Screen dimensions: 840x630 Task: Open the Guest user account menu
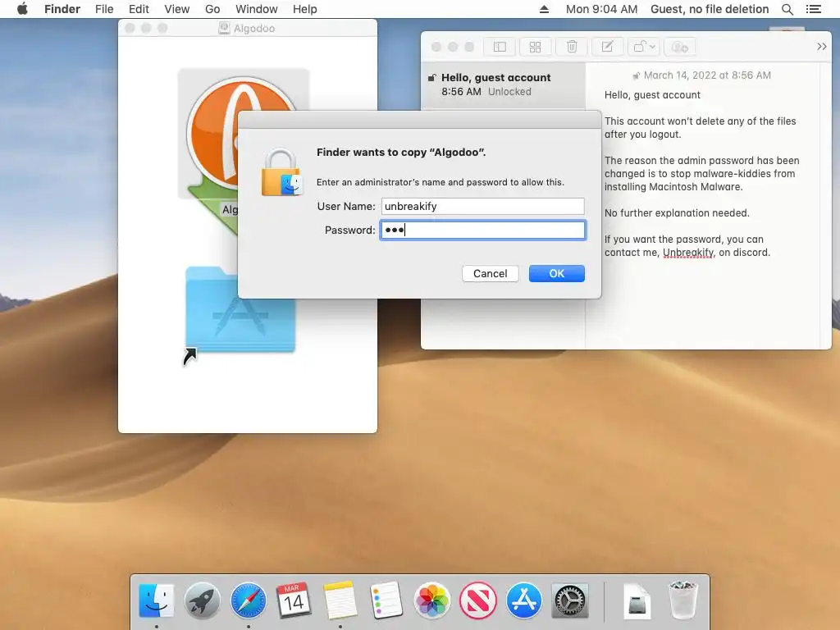710,9
